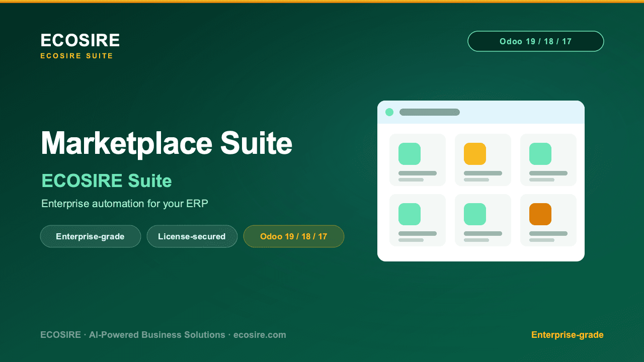The height and width of the screenshot is (362, 644).
Task: Click the ecosire.com footer text
Action: pyautogui.click(x=260, y=335)
